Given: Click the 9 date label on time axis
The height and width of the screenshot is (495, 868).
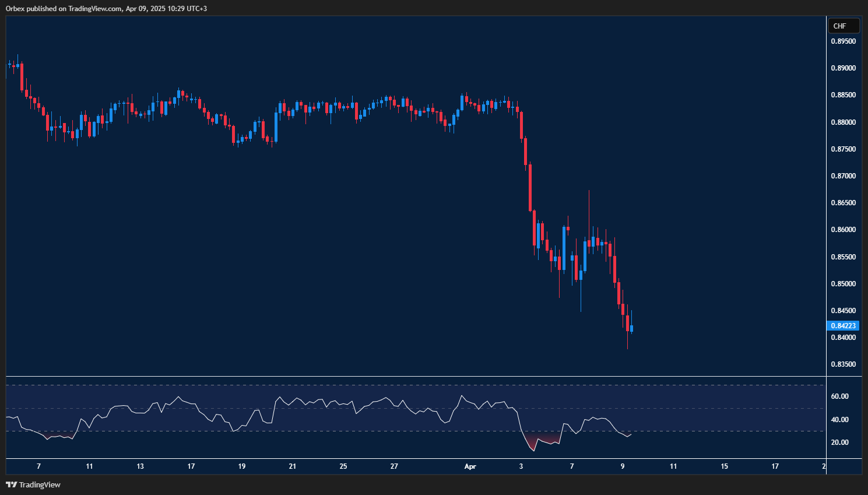Looking at the screenshot, I should point(622,466).
